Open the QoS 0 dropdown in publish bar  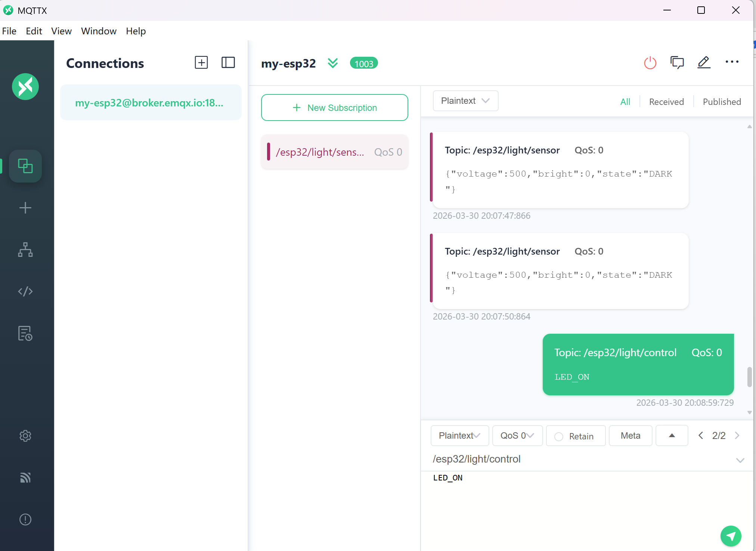point(517,436)
